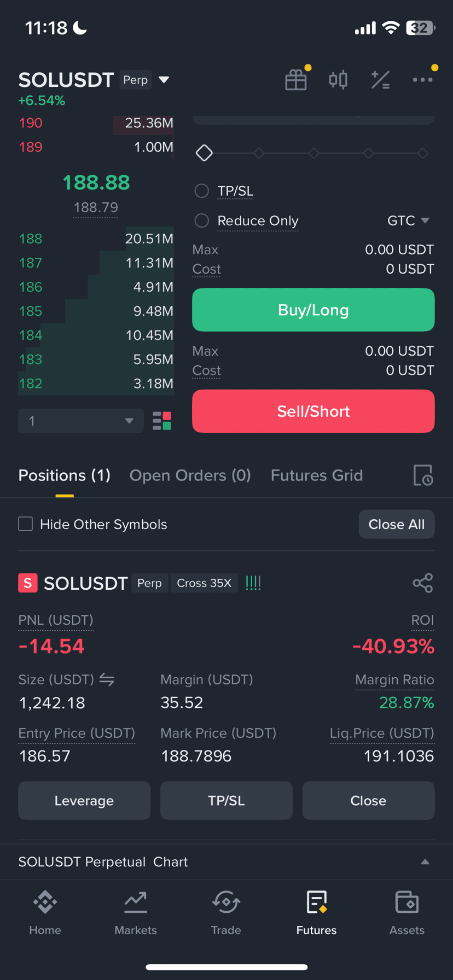
Task: Tap the Buy/Long button
Action: (x=313, y=310)
